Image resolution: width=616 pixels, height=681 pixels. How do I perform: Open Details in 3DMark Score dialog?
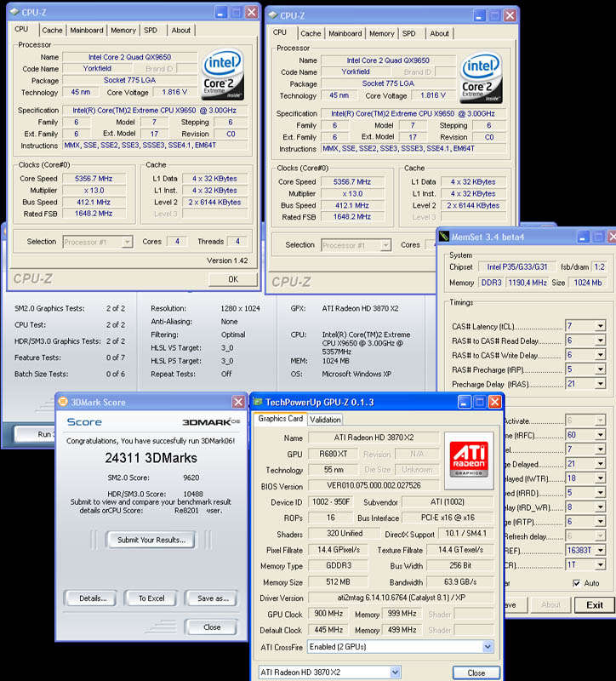click(x=93, y=598)
